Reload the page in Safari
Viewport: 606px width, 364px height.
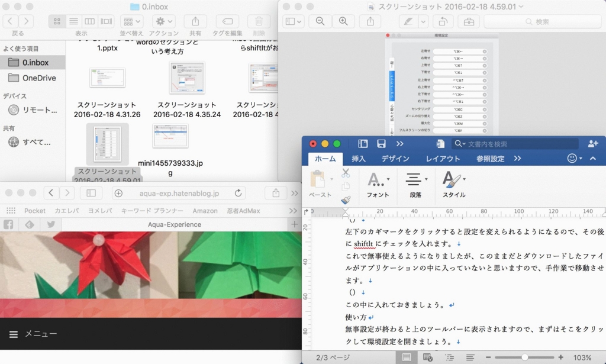[x=238, y=193]
